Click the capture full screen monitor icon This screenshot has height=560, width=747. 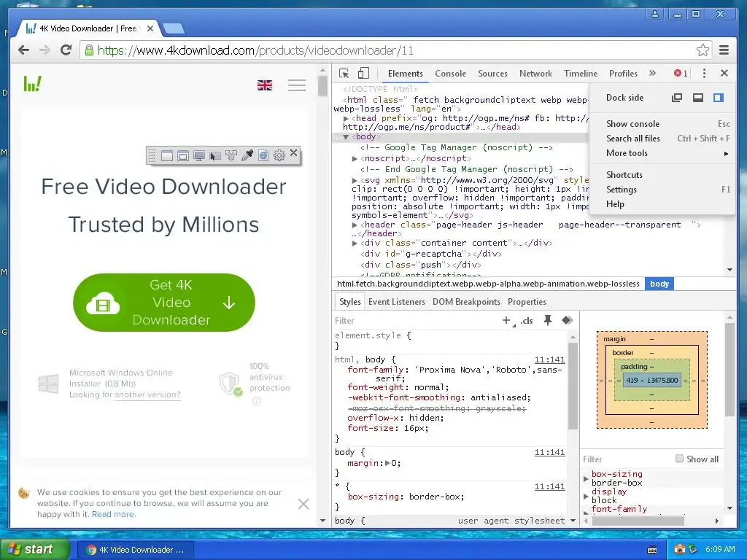click(199, 156)
